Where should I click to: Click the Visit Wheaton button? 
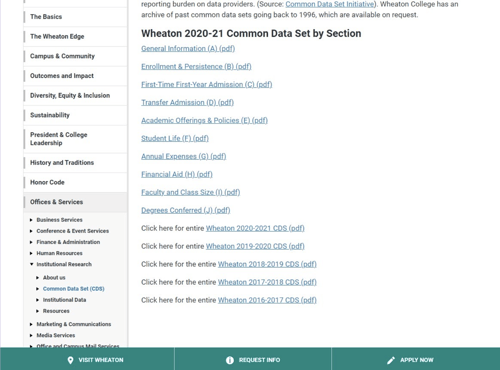pos(87,359)
